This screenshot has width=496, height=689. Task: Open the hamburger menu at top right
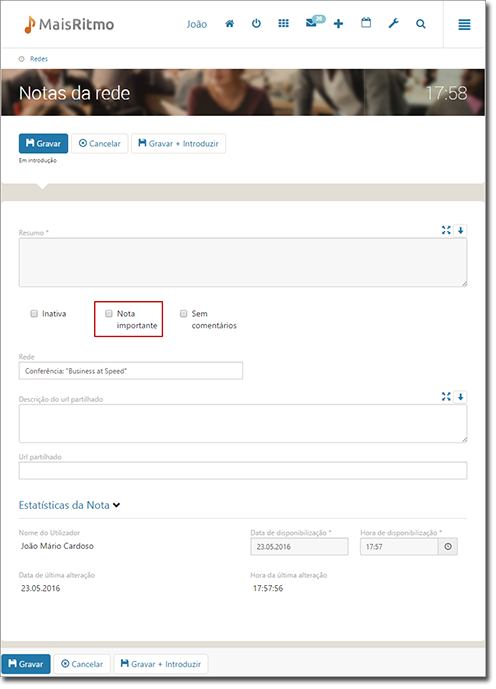pyautogui.click(x=464, y=24)
